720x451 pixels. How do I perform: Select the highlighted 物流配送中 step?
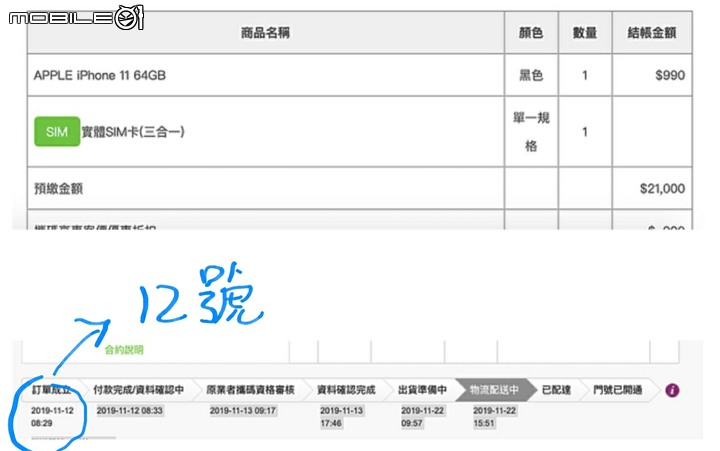pos(494,390)
